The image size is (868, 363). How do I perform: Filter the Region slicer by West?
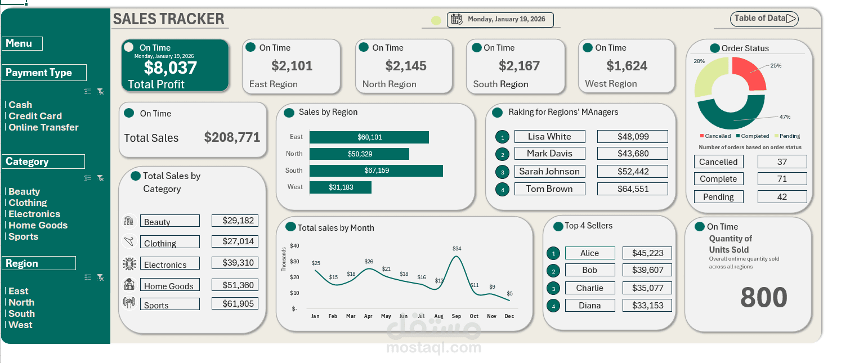20,325
